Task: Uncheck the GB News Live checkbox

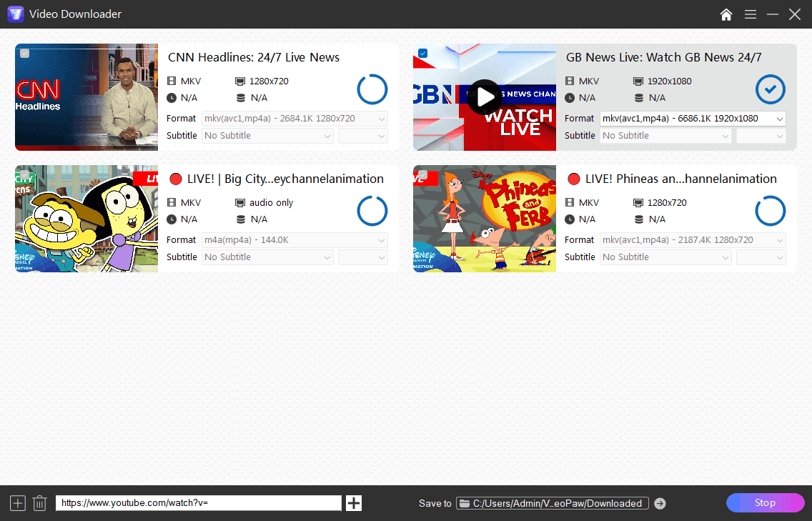Action: 422,53
